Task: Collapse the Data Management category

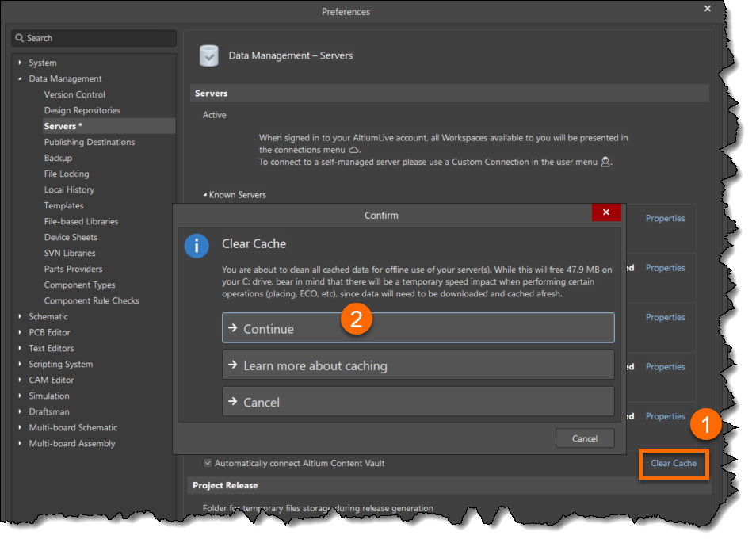Action: [19, 78]
